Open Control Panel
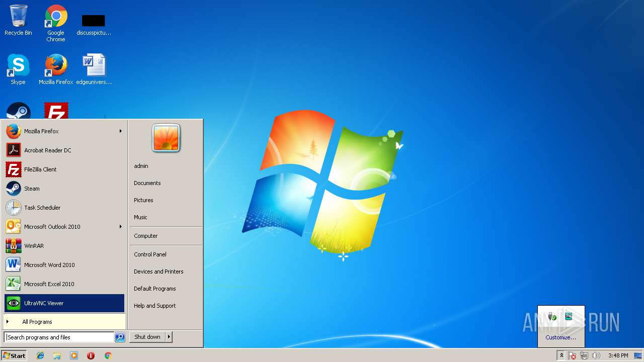The height and width of the screenshot is (362, 644). click(x=166, y=254)
